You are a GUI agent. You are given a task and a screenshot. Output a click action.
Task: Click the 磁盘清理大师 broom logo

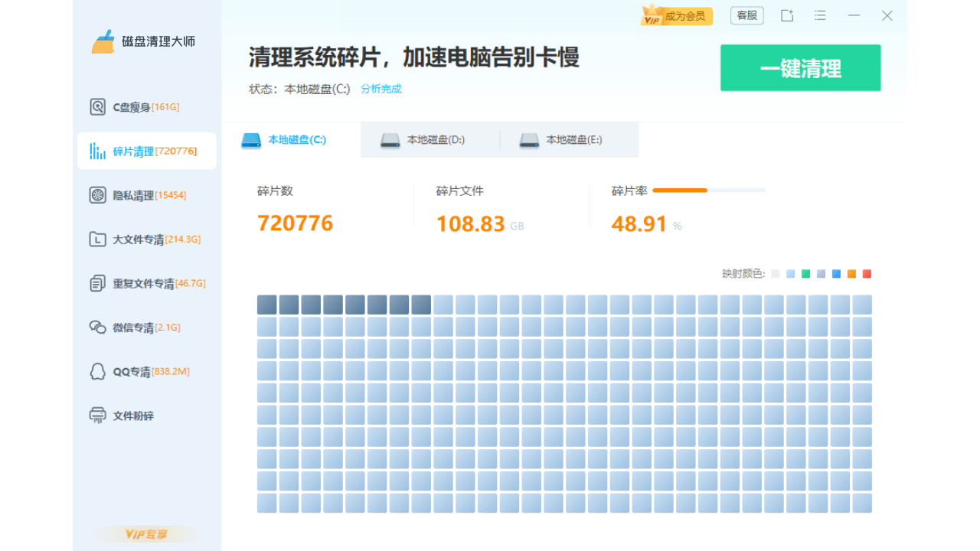(103, 41)
